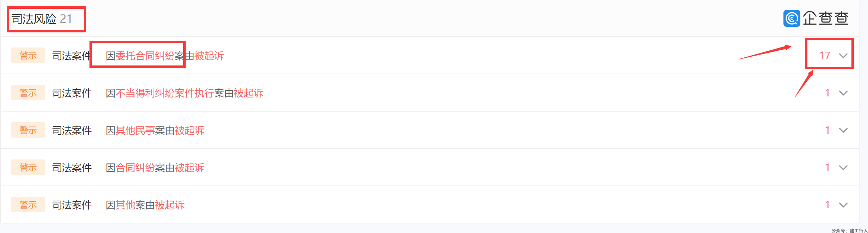Click the 警示 tag on the 其他民事 row
The width and height of the screenshot is (868, 233).
(28, 130)
